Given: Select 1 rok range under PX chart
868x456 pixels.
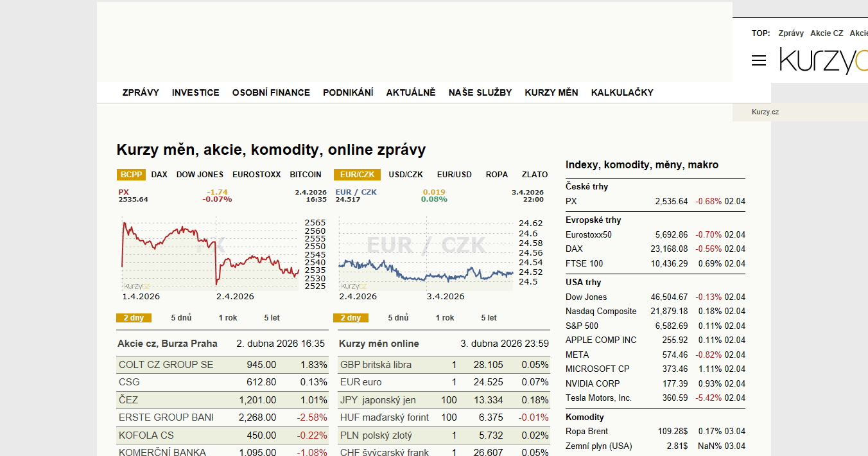Looking at the screenshot, I should [x=228, y=318].
